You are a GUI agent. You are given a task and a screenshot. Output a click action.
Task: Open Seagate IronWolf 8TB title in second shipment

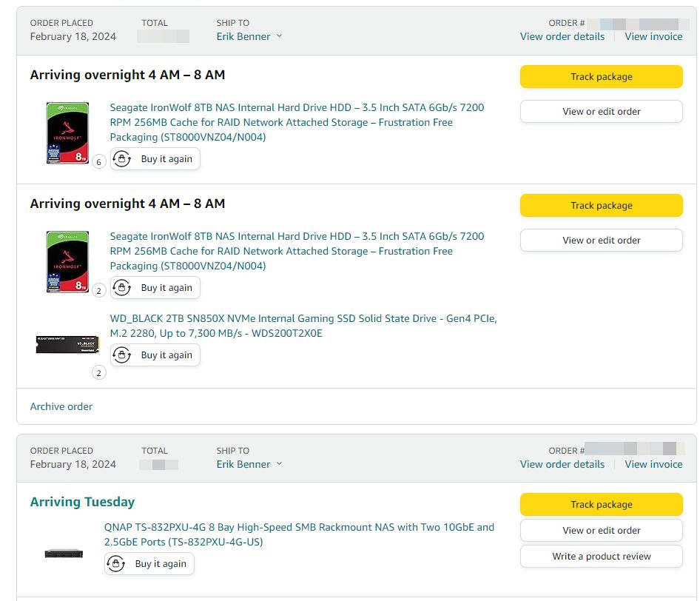coord(297,251)
